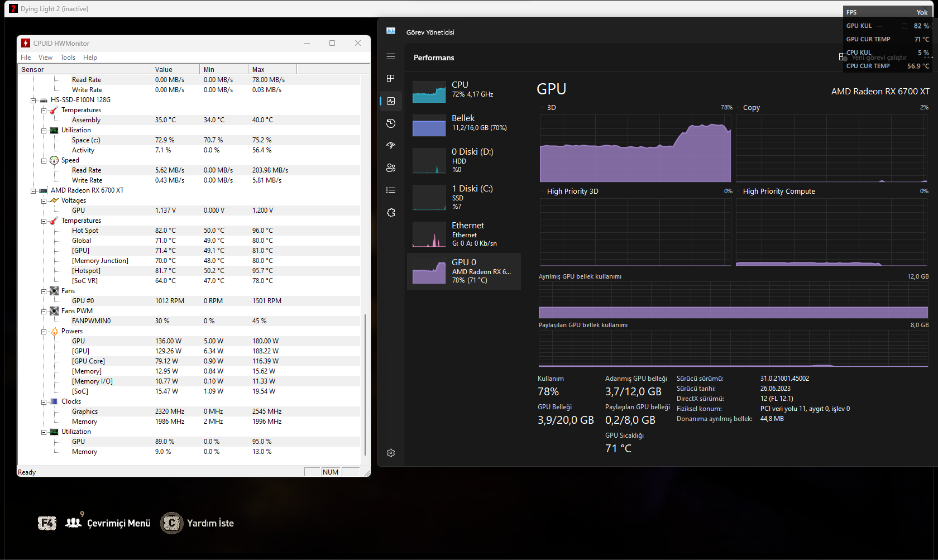Click the Dying Light 2 title bar icon
The image size is (938, 560).
coord(13,8)
